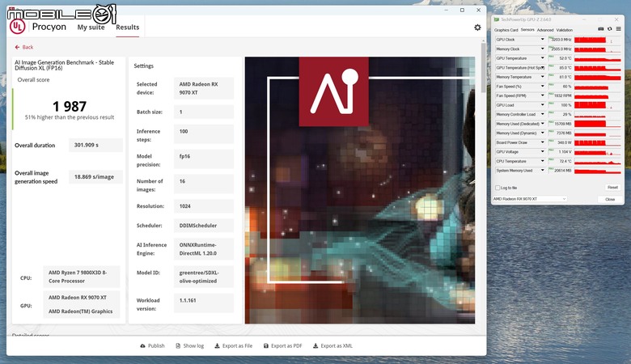This screenshot has height=364, width=631.
Task: Expand the Memory Temperature sensor dropdown
Action: pos(543,77)
